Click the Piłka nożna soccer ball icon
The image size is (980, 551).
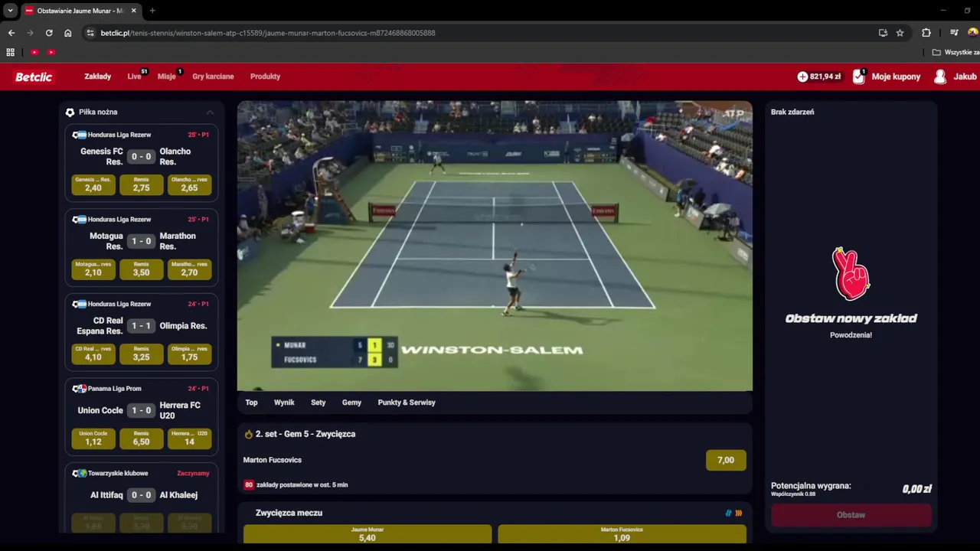pyautogui.click(x=70, y=112)
